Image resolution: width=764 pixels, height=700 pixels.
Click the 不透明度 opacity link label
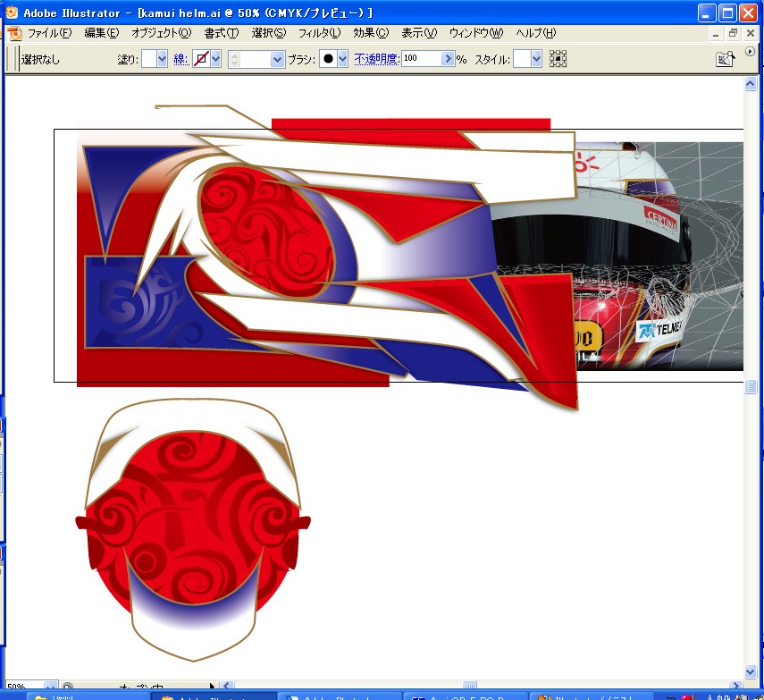[x=376, y=59]
